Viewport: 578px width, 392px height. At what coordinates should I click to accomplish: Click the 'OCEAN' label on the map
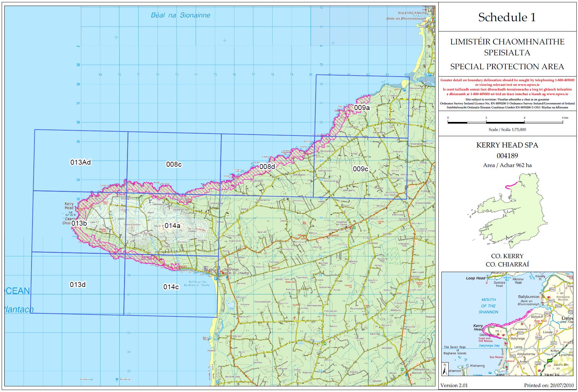click(x=17, y=291)
